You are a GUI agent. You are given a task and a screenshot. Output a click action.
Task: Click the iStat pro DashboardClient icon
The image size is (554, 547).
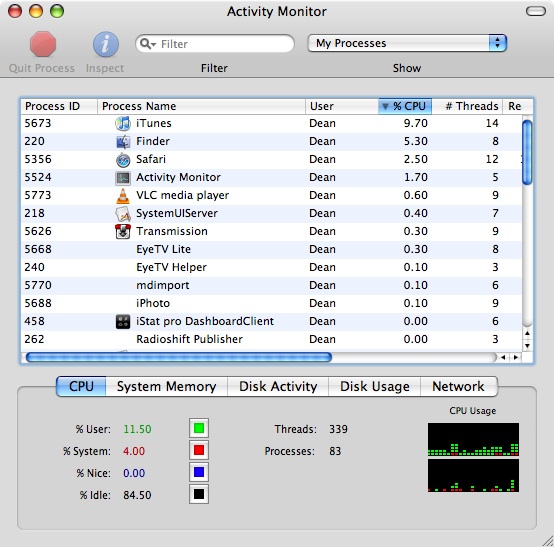[123, 322]
